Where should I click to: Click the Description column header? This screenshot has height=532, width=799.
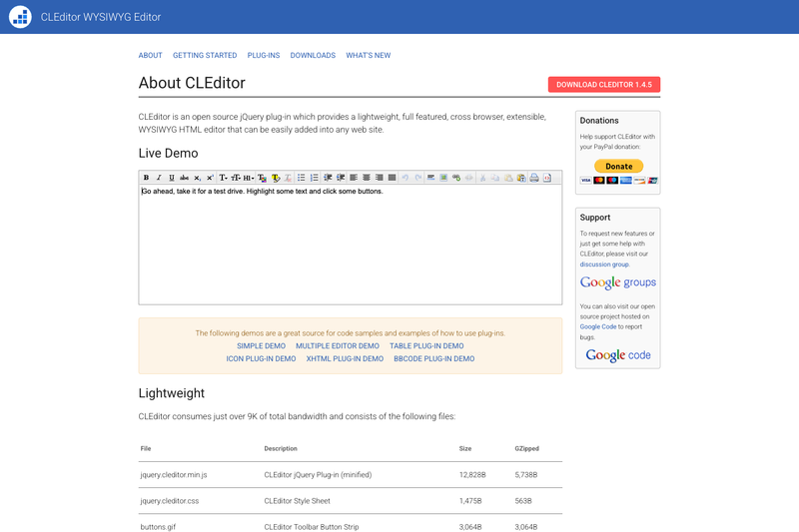coord(281,448)
